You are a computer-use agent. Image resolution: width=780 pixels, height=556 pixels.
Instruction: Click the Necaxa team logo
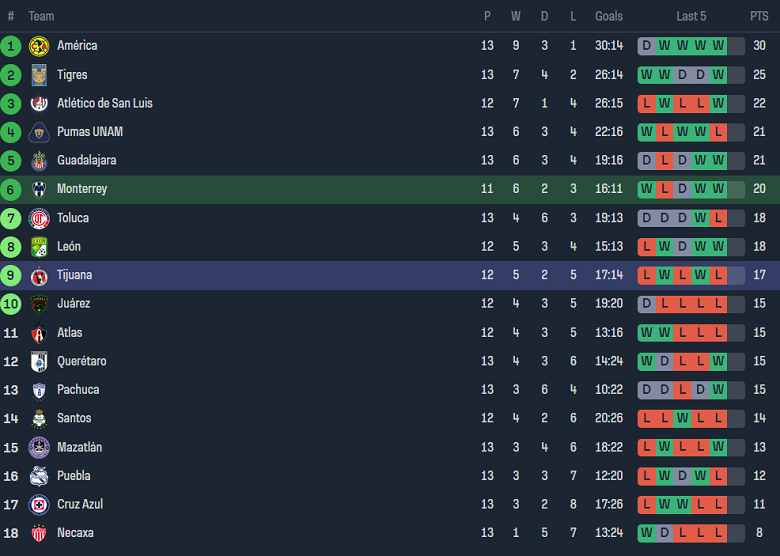39,534
